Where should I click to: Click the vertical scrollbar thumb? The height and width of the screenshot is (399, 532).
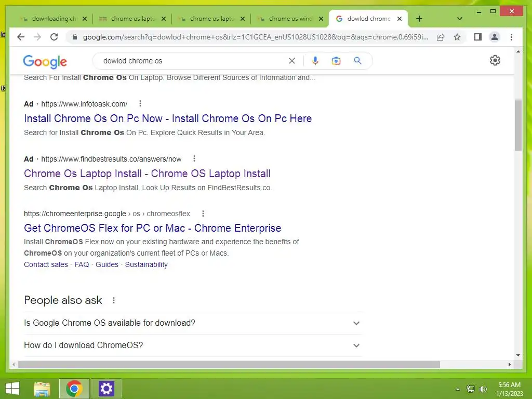[x=518, y=125]
